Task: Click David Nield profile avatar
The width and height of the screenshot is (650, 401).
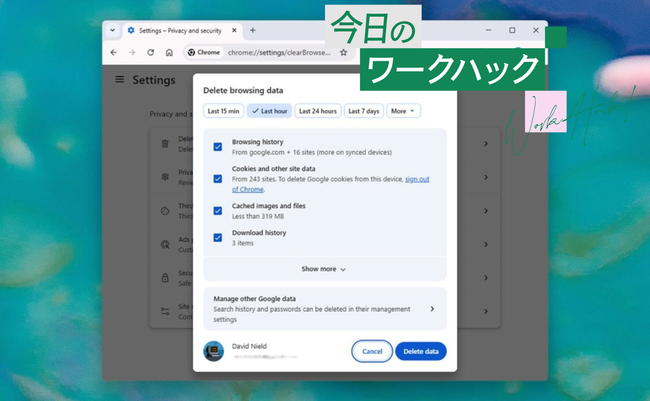Action: 213,351
